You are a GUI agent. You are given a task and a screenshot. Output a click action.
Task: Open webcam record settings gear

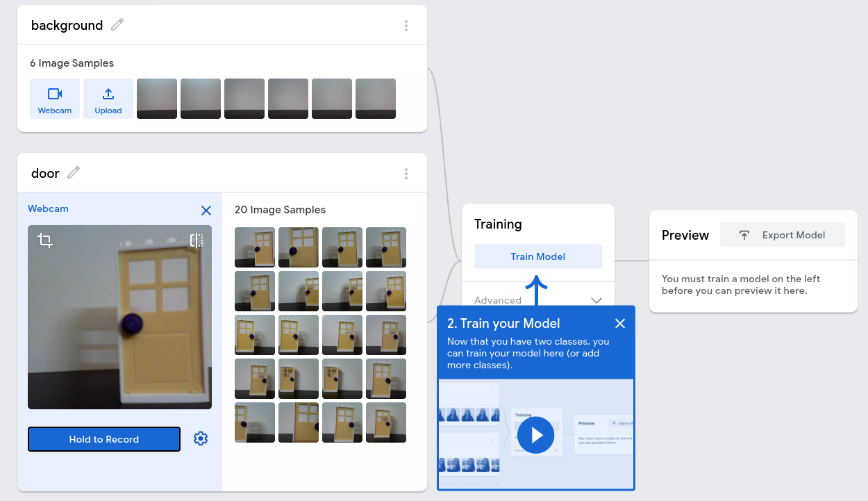coord(201,438)
